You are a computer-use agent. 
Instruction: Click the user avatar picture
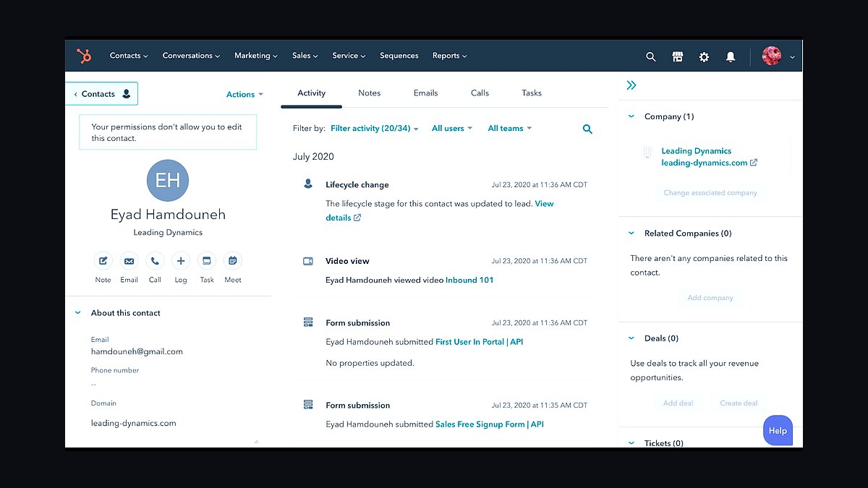click(x=772, y=56)
